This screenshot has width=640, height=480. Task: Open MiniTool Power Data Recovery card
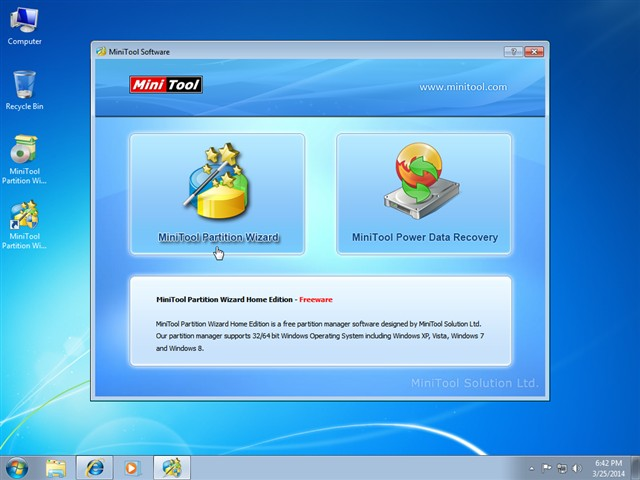point(424,194)
